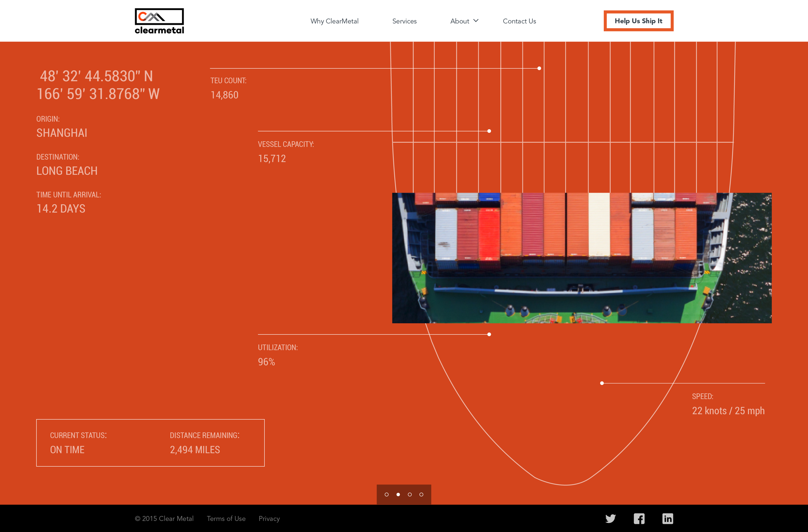The image size is (808, 532).
Task: Click the 2,494 MILES distance value
Action: [195, 450]
